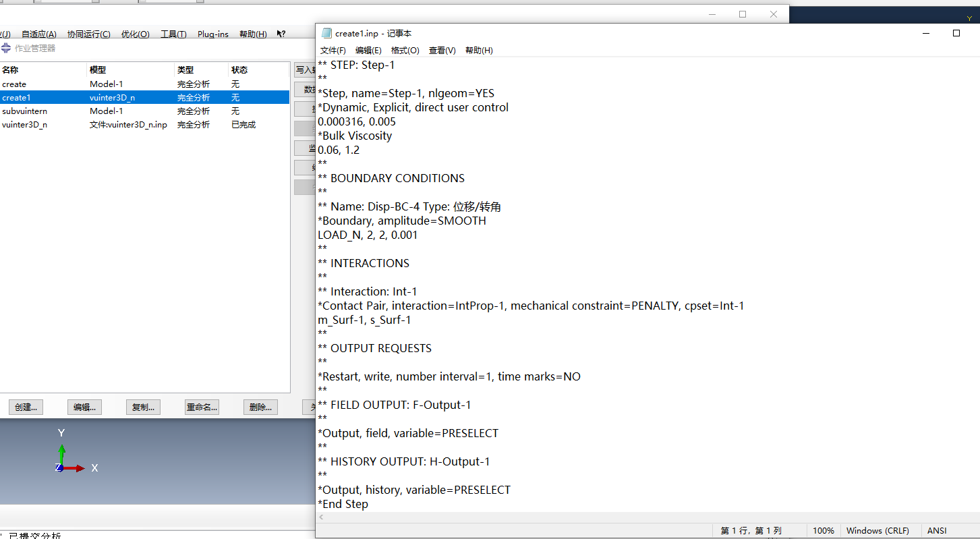Click the '** STEP: Step-1' comment line
Screen dimensions: 980x539
(x=356, y=65)
